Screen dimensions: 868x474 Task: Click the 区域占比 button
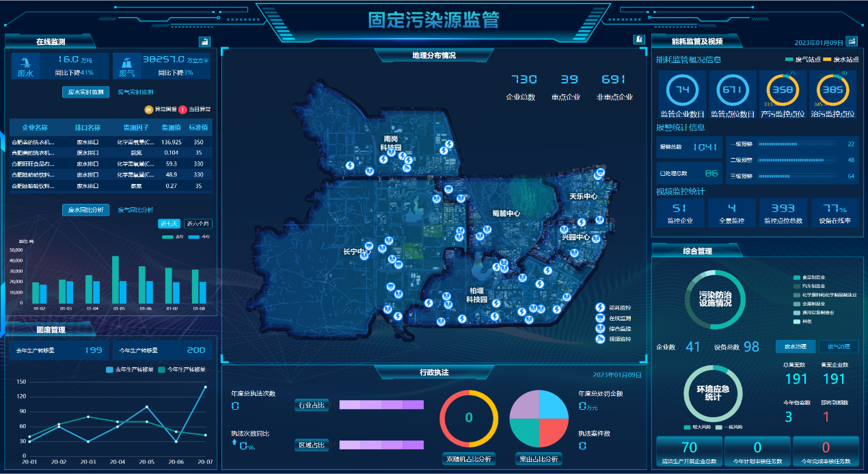pos(312,445)
